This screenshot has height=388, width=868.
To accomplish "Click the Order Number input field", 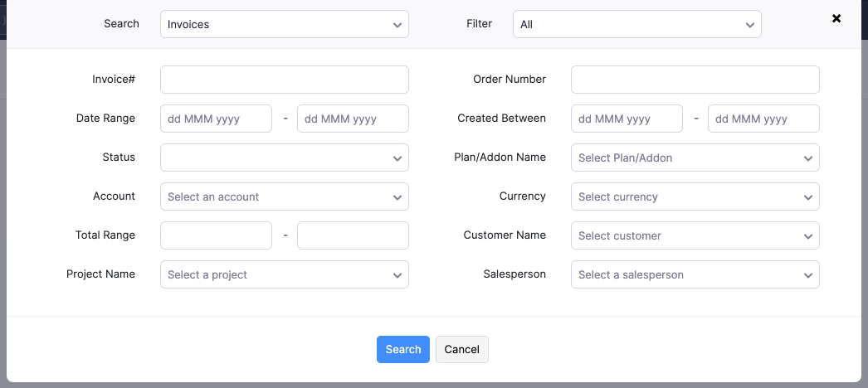I will click(x=695, y=80).
